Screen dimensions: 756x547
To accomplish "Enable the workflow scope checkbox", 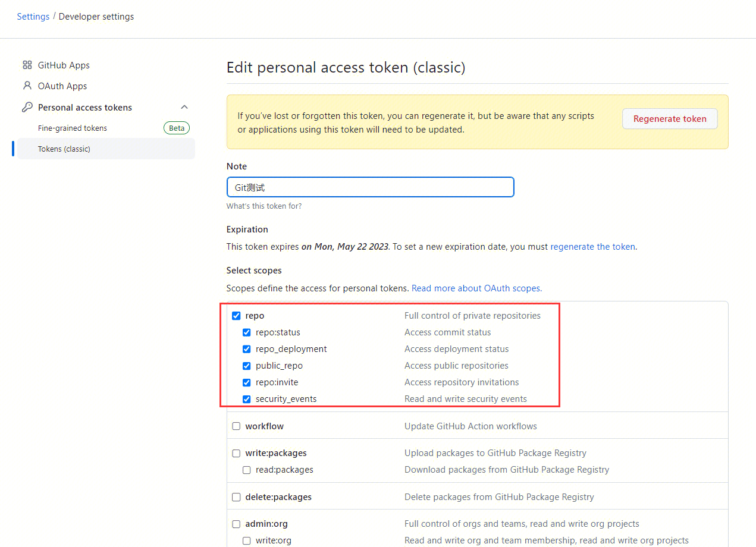I will (x=236, y=426).
